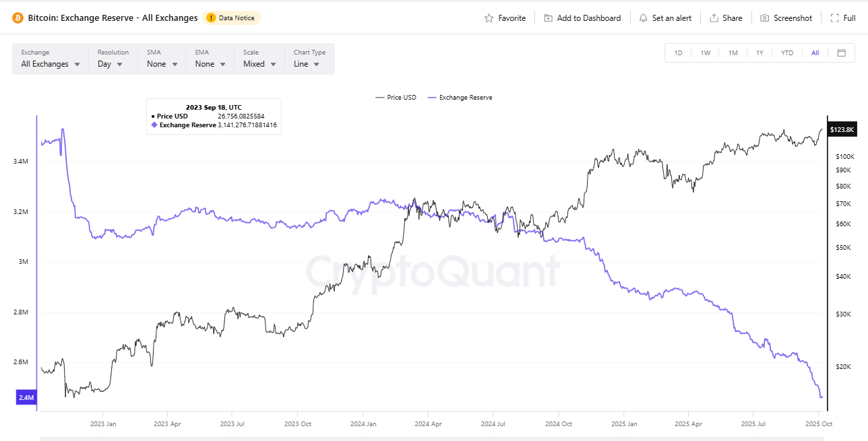Click the $123.8K current price label
This screenshot has height=441, width=868.
tap(841, 129)
